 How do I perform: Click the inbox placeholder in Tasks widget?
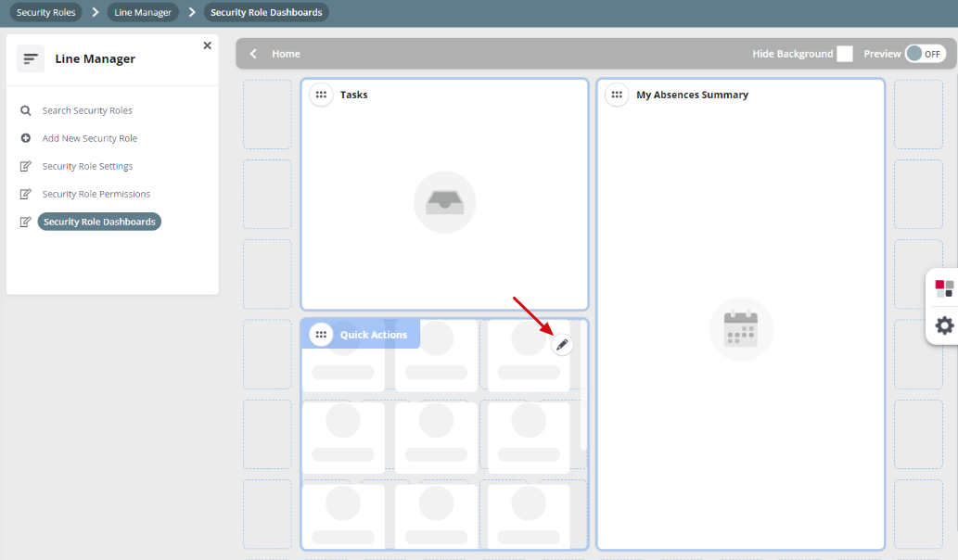pyautogui.click(x=444, y=202)
